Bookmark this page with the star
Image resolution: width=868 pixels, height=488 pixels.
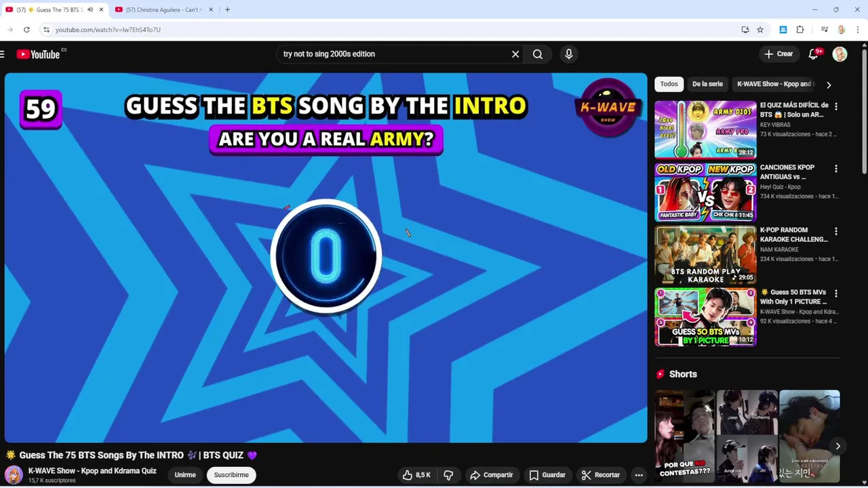(760, 30)
